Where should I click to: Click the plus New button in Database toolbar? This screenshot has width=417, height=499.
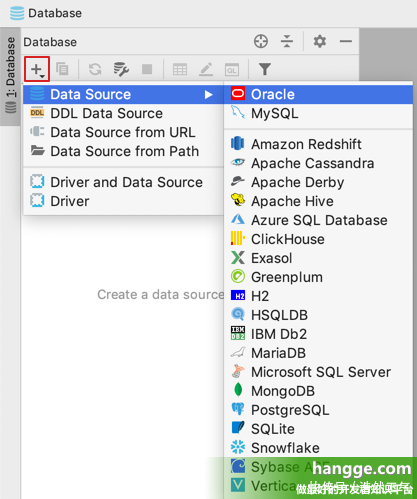tap(37, 69)
